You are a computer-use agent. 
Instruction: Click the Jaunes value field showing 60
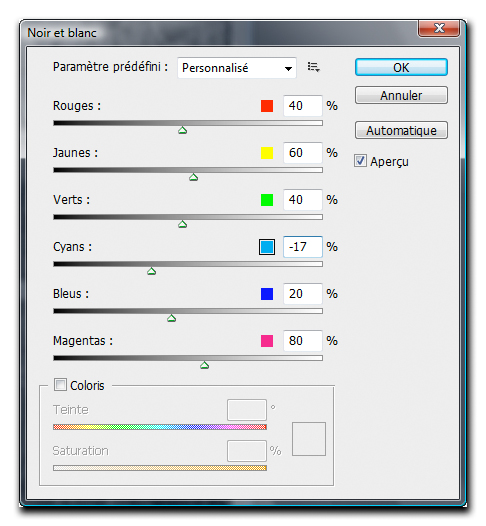303,153
